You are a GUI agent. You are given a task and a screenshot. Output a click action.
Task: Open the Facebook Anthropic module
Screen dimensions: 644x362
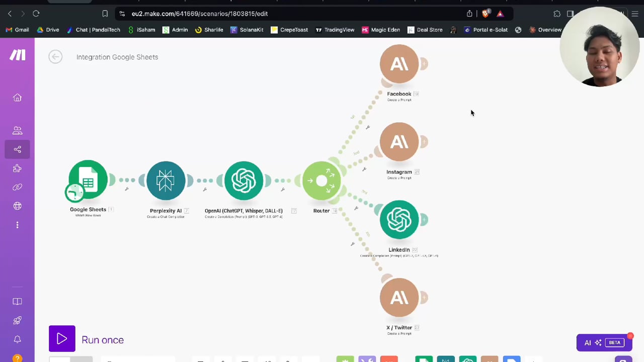tap(399, 64)
